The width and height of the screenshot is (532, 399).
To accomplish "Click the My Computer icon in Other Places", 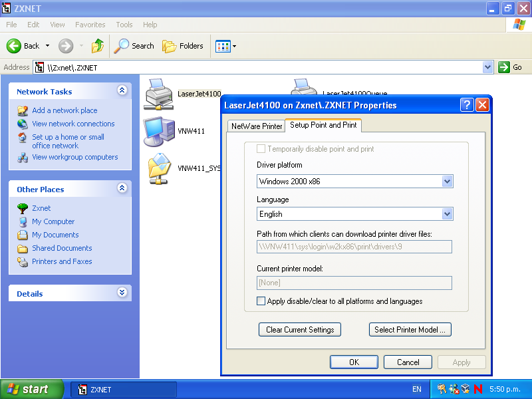I will 23,221.
